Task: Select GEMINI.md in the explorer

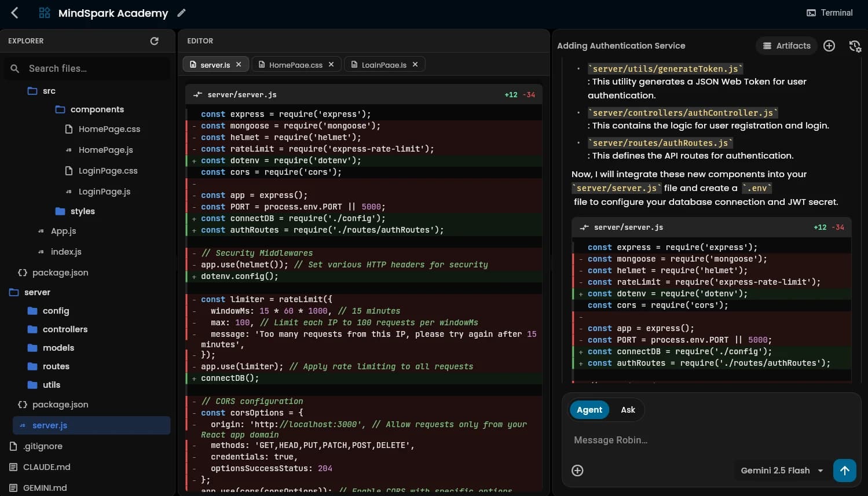Action: point(46,487)
